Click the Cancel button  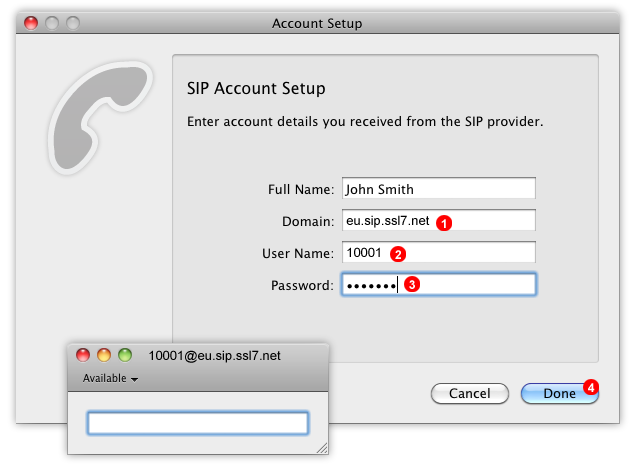click(470, 393)
